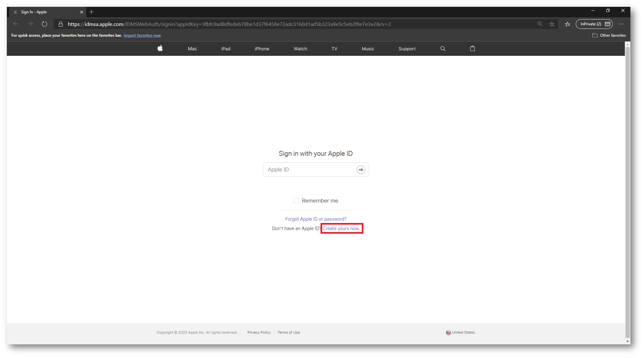Open the Music menu item

click(x=368, y=49)
